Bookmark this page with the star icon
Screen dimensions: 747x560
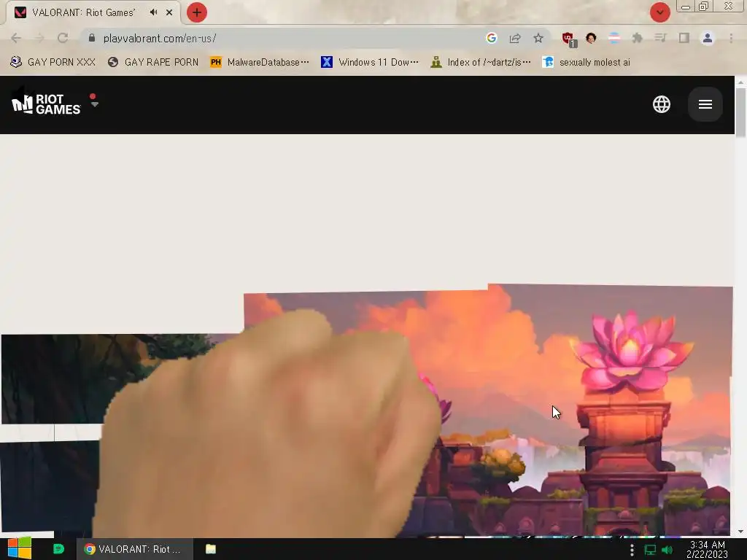pos(538,38)
